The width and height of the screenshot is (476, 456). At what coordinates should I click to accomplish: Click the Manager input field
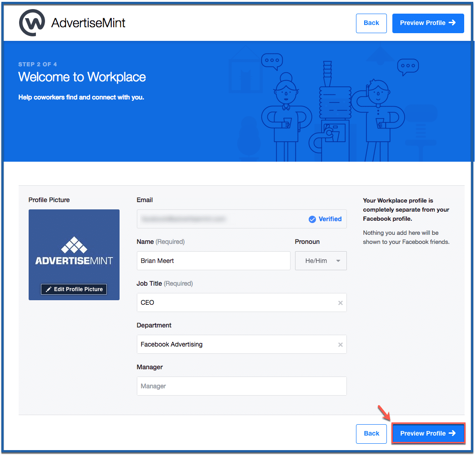(241, 386)
